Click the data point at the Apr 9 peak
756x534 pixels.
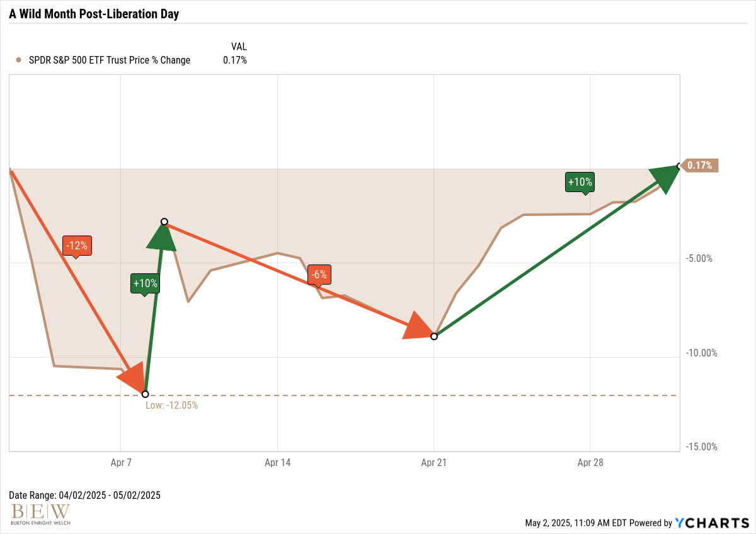click(164, 222)
